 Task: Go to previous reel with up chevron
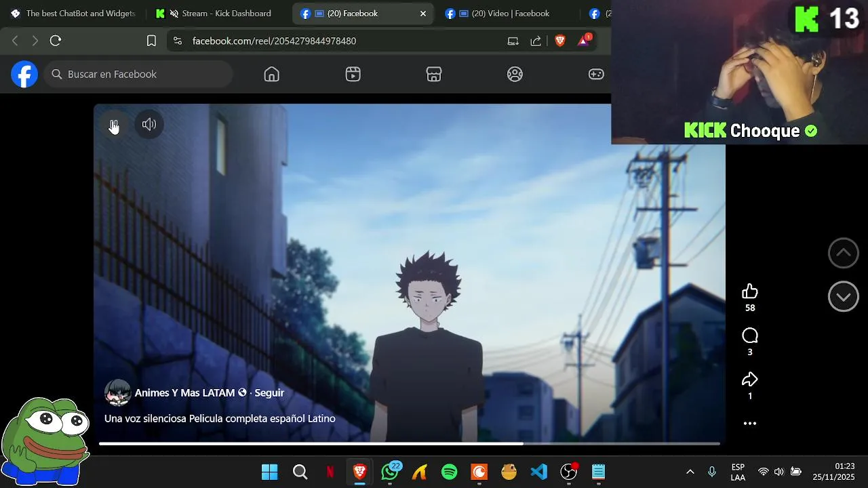pyautogui.click(x=843, y=253)
